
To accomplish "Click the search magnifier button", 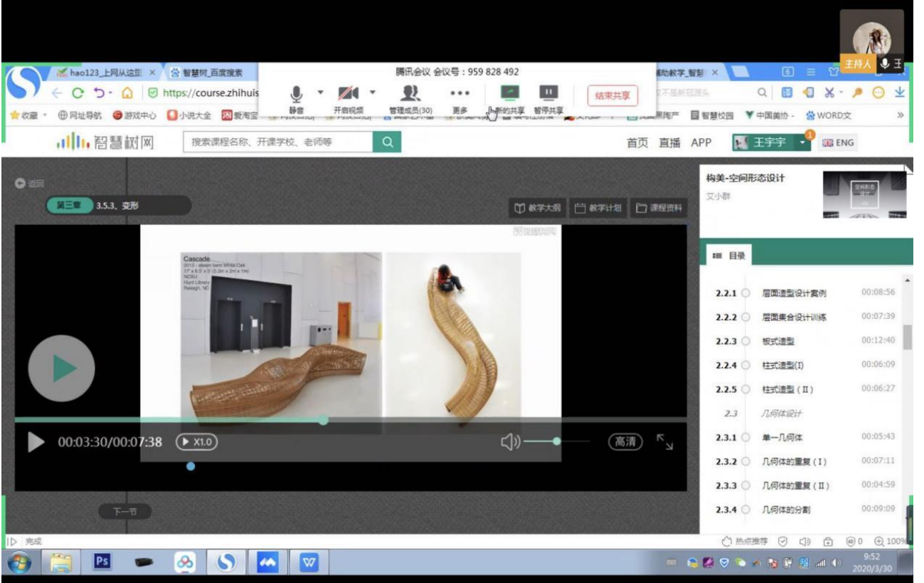I will pos(387,142).
